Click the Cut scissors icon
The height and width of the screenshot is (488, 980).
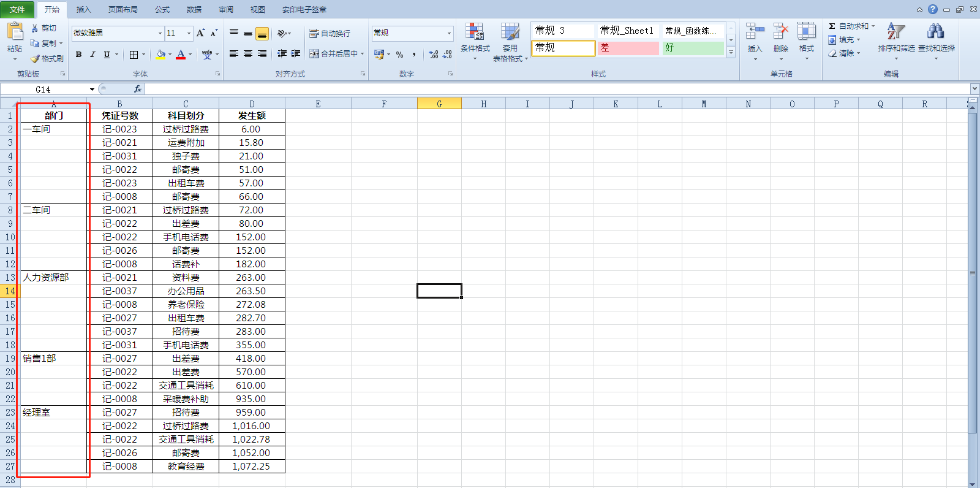[35, 28]
